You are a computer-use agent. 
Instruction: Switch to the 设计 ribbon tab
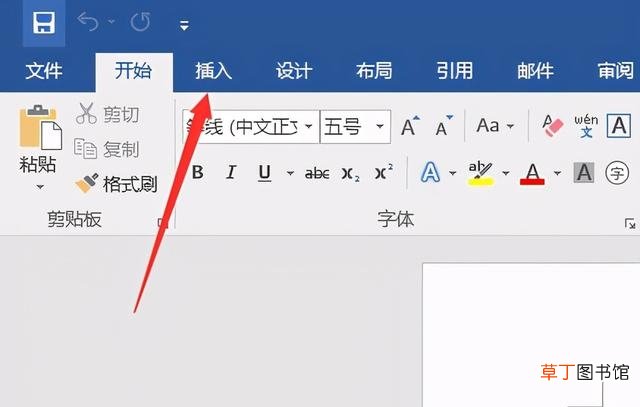[294, 71]
